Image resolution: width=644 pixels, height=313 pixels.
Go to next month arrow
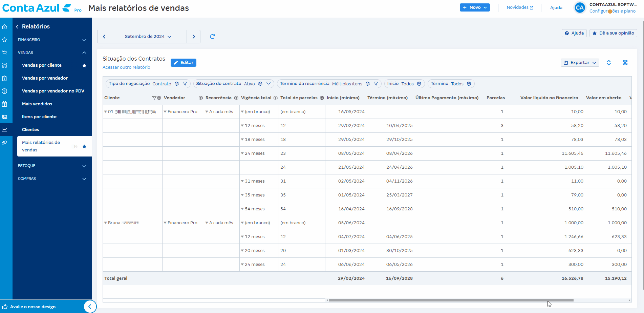click(x=194, y=37)
